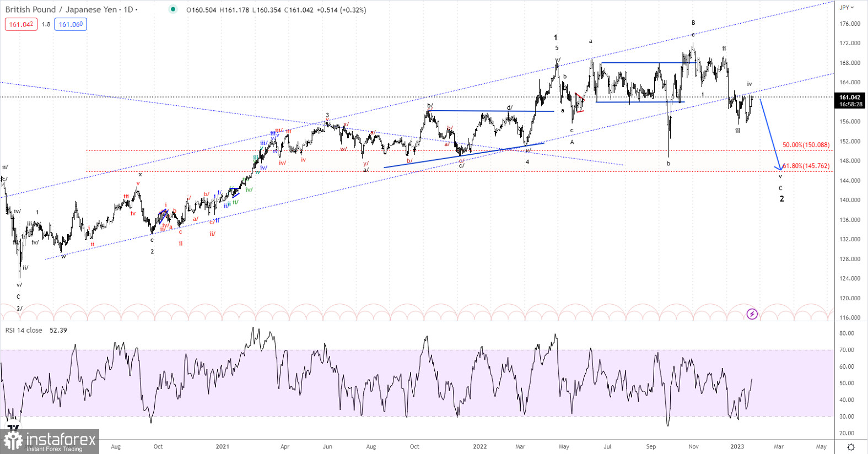Screen dimensions: 868x454
Task: Click the 168.000 price axis label
Action: coord(850,63)
